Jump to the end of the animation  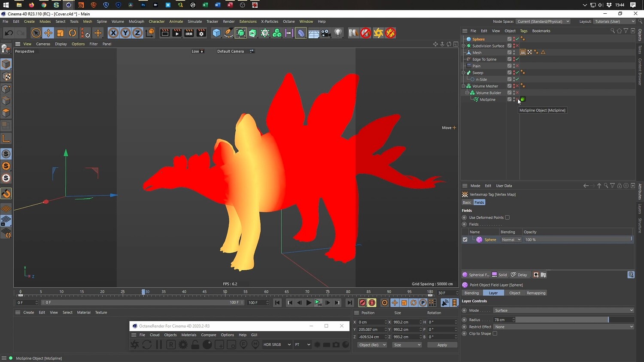pos(350,303)
